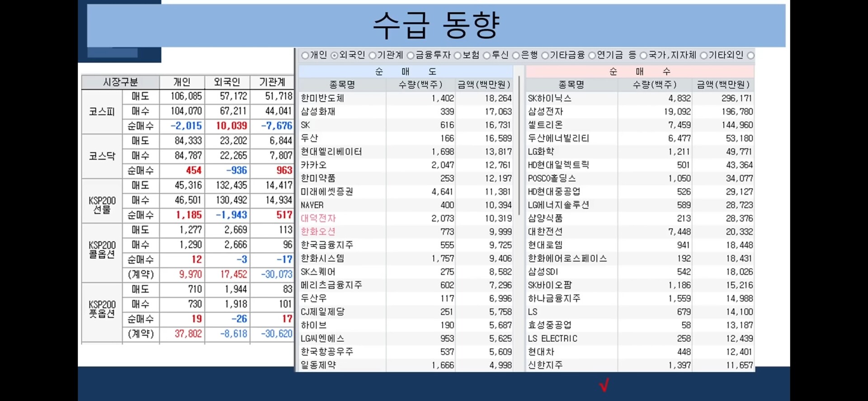Click the NAVER row

(406, 205)
